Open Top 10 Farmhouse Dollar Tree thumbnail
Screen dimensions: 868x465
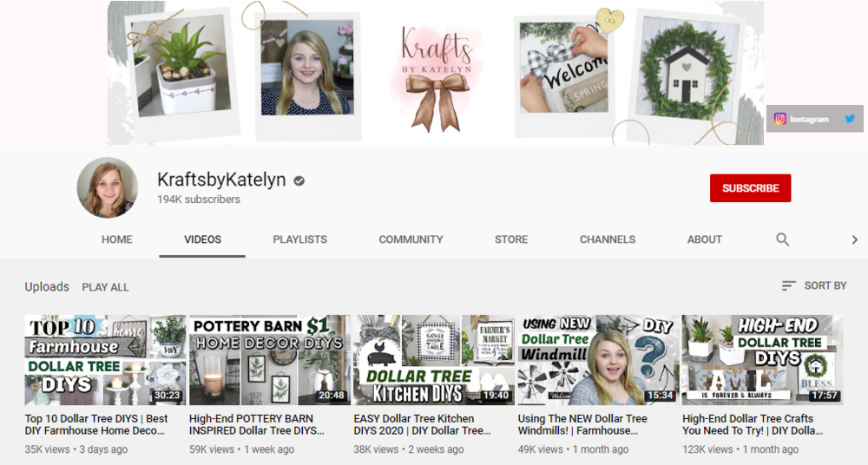point(105,360)
